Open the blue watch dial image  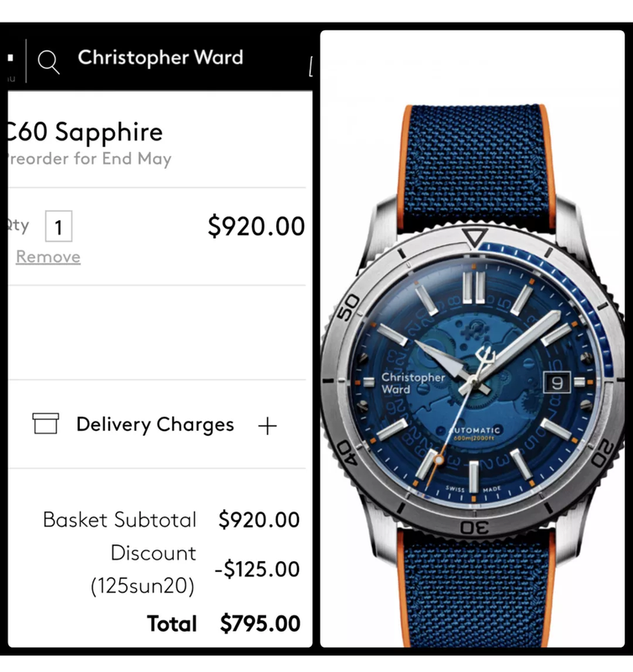click(x=473, y=382)
